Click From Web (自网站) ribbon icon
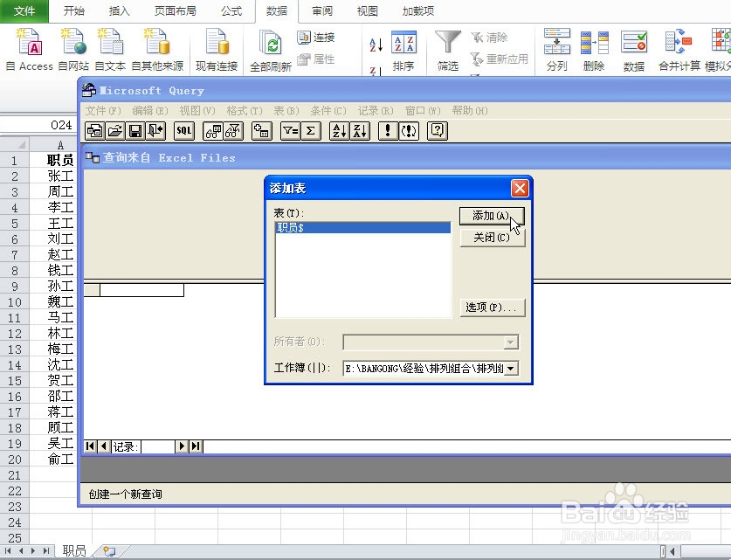Viewport: 731px width, 560px height. click(x=73, y=50)
